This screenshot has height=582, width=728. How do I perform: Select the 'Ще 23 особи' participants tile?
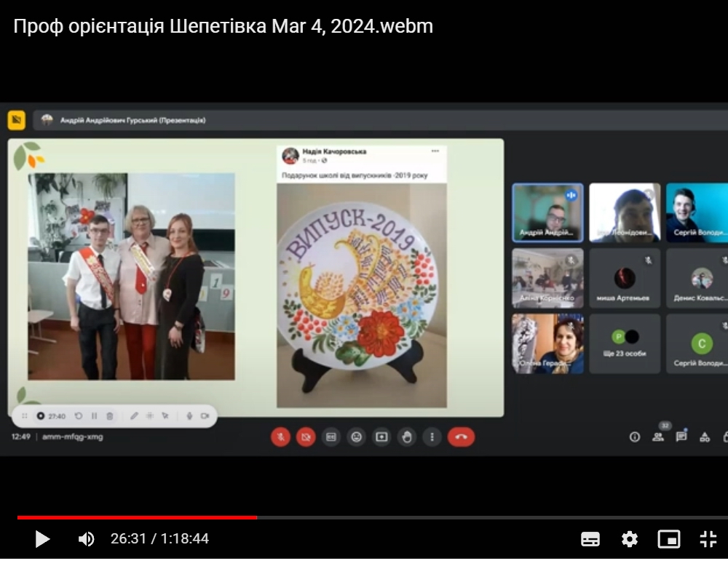[x=624, y=344]
